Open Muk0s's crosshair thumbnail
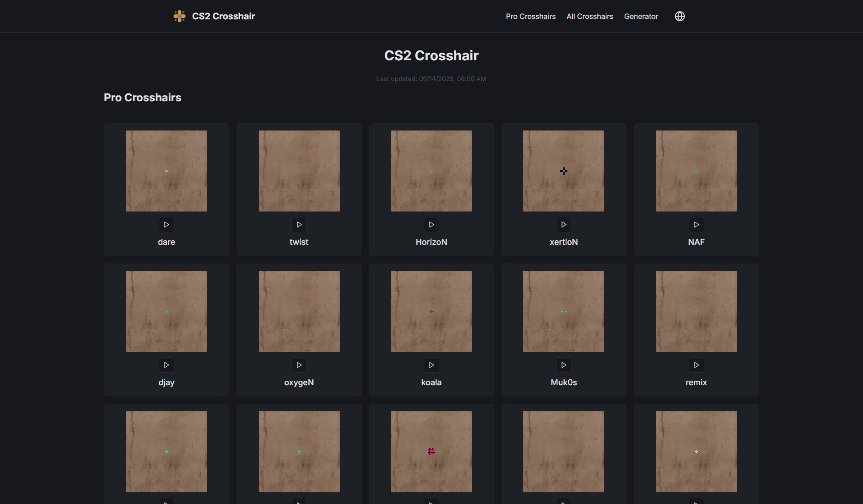Screen dimensions: 863x504 coord(564,311)
